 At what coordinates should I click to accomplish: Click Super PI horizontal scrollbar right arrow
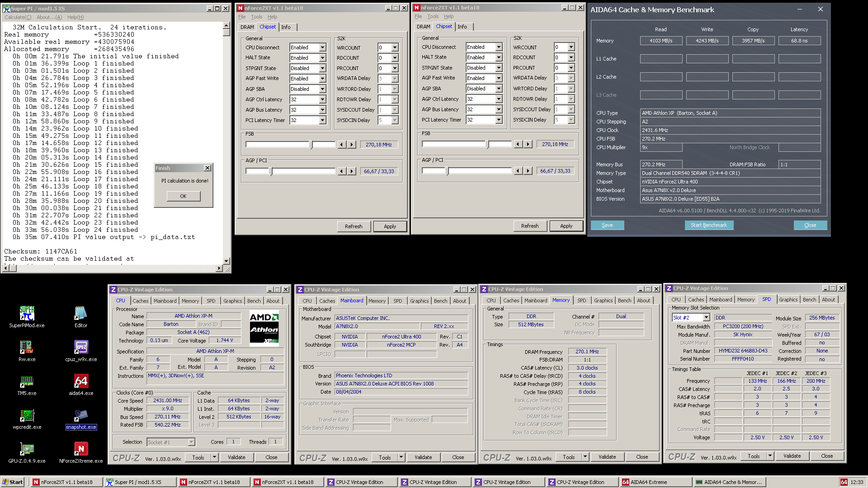pos(219,268)
